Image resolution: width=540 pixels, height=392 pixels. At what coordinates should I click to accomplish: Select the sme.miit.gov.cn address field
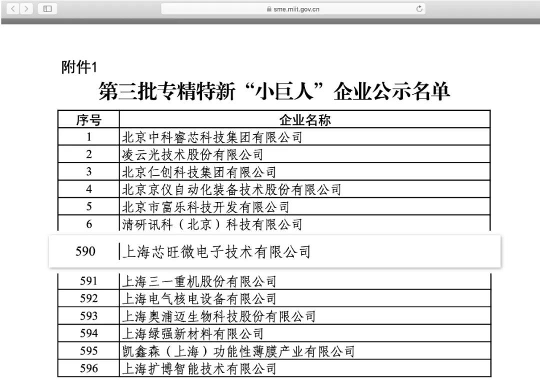[x=293, y=9]
